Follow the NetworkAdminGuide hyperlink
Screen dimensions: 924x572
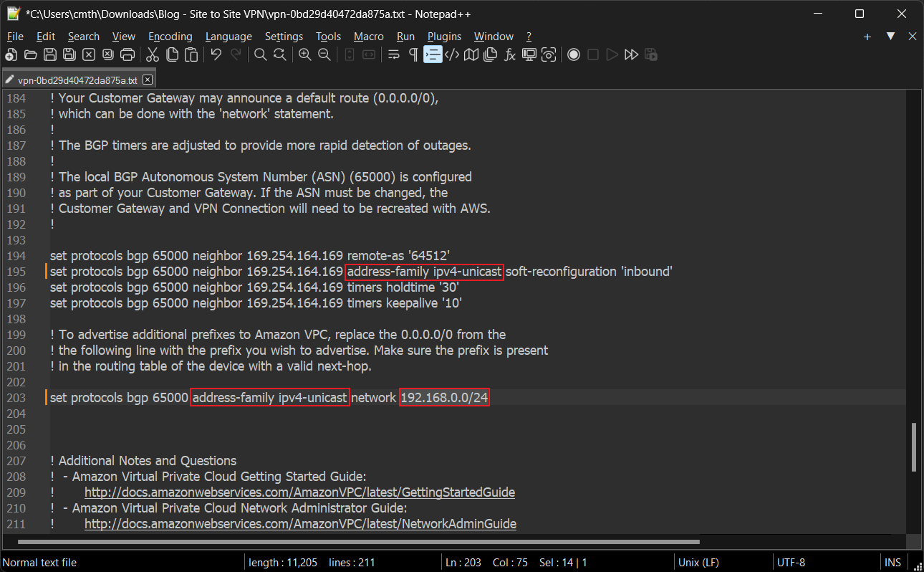[300, 524]
